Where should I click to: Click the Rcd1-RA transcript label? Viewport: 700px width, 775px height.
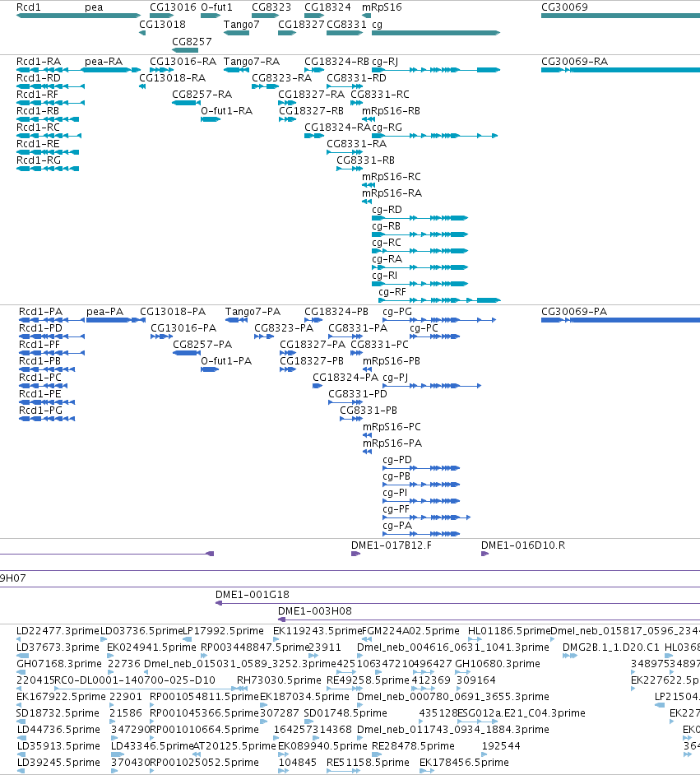(39, 61)
